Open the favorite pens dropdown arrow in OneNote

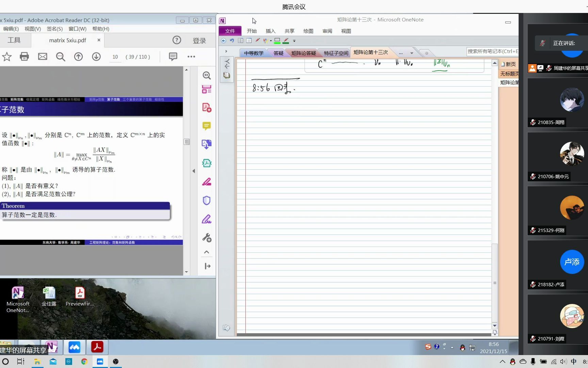point(271,41)
